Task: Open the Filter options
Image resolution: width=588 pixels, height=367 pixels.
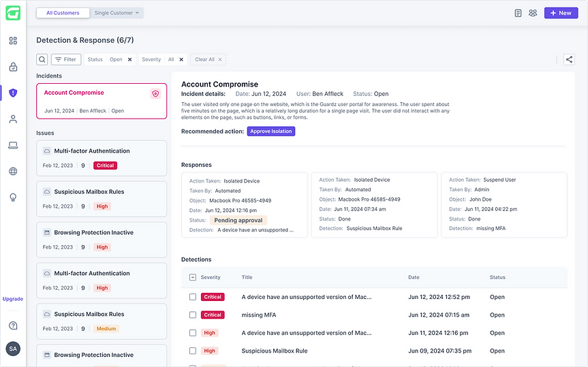Action: (66, 59)
